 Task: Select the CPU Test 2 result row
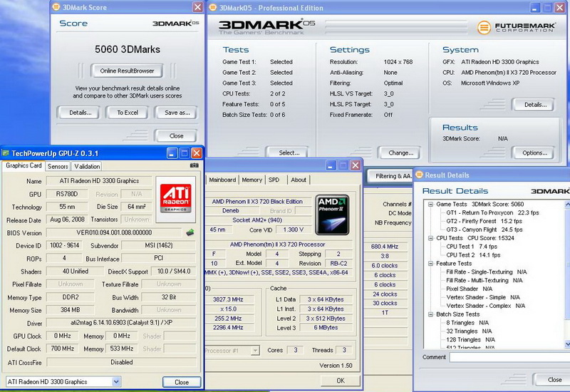click(473, 255)
